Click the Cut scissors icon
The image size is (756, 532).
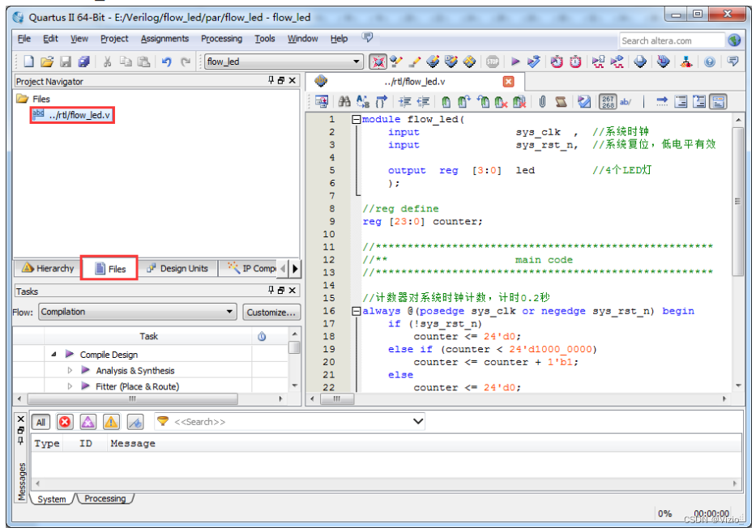pos(107,62)
